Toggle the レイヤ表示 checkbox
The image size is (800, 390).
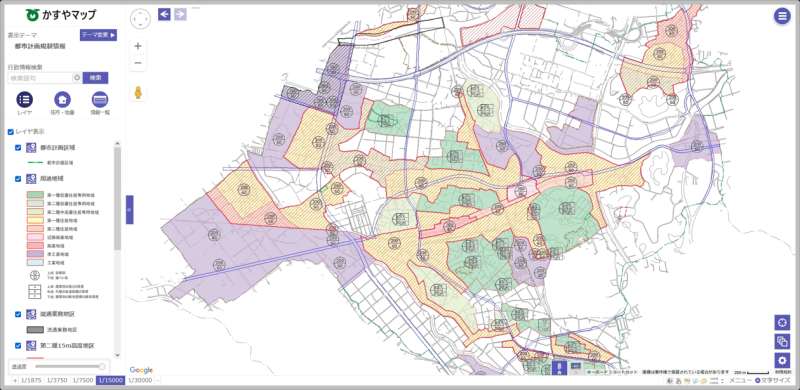coord(11,132)
